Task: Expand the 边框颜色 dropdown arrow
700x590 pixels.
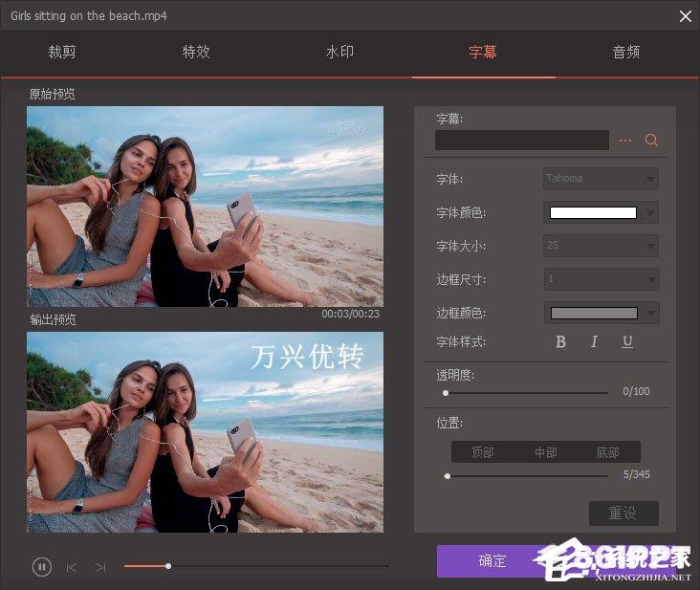Action: click(x=652, y=314)
